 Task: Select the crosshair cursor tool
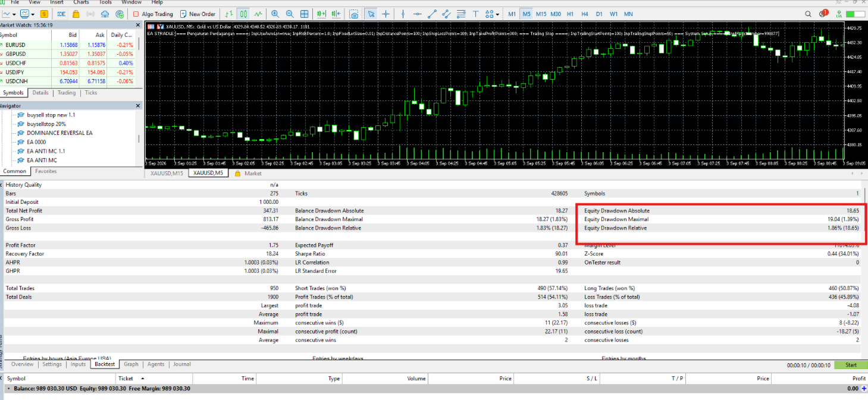click(386, 14)
